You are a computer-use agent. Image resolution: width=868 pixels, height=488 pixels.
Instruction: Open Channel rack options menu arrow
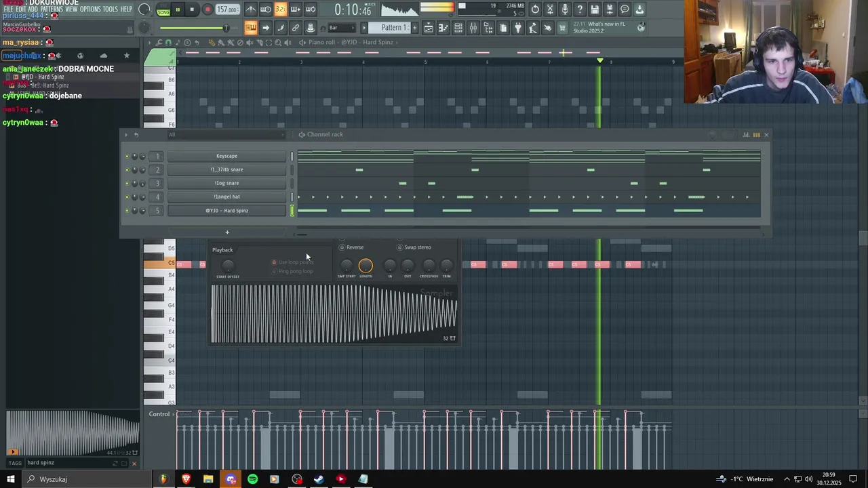tap(126, 134)
